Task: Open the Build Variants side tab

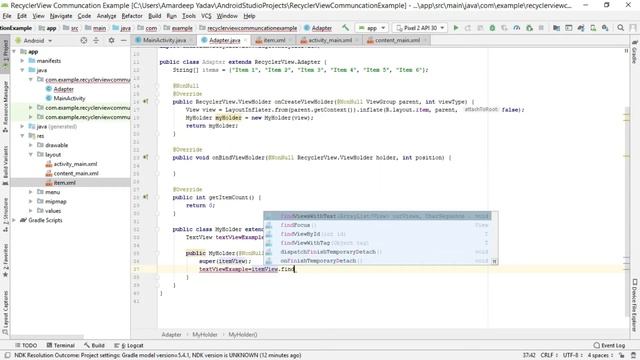Action: pos(5,165)
